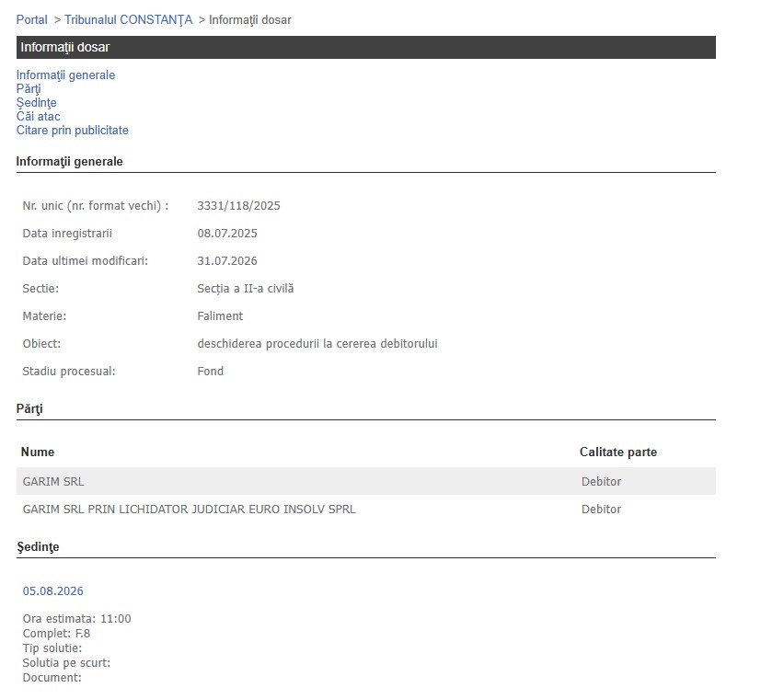Open Tribunalul CONSTANȚA breadcrumb link

[x=129, y=20]
